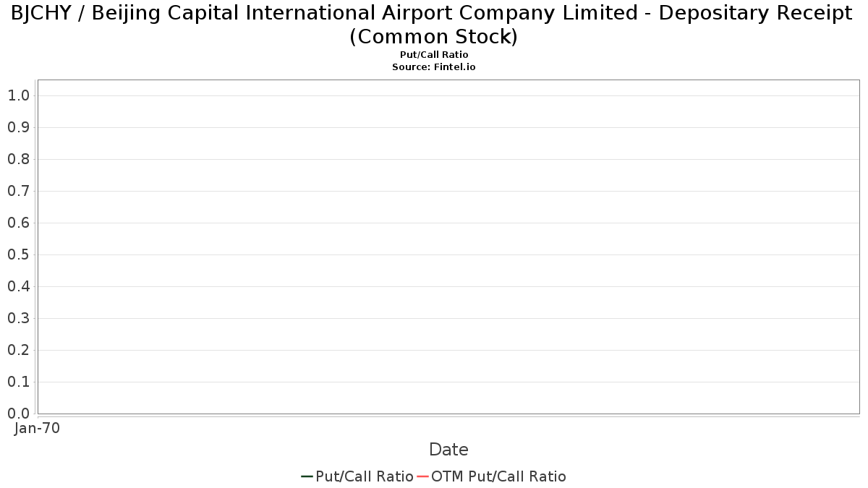Image resolution: width=868 pixels, height=488 pixels.
Task: Click the Jan-70 x-axis tick label
Action: pyautogui.click(x=37, y=428)
